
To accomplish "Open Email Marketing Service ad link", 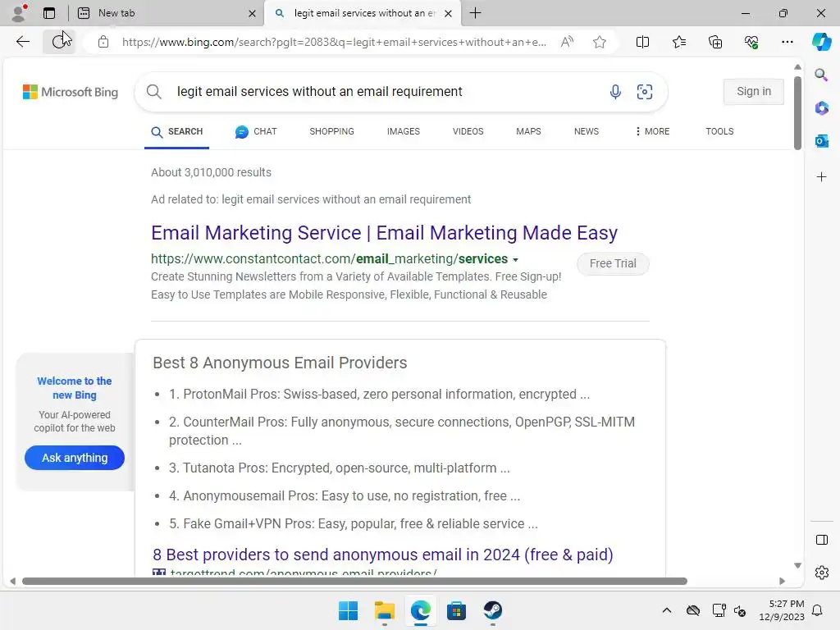I will [x=384, y=233].
